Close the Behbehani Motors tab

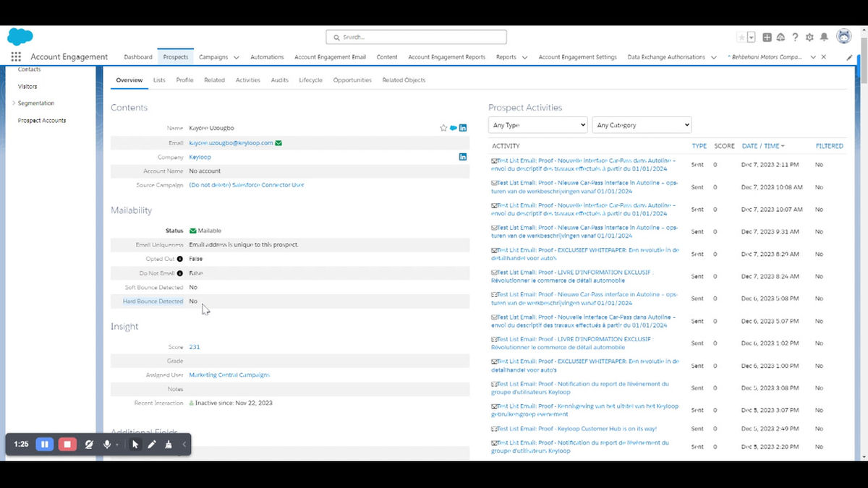click(x=823, y=57)
